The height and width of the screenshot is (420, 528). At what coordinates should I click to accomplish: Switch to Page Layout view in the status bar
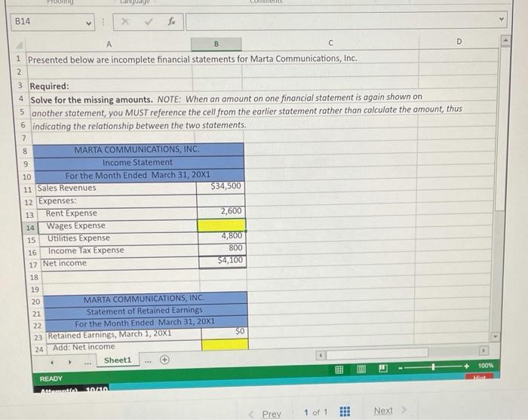pos(361,369)
